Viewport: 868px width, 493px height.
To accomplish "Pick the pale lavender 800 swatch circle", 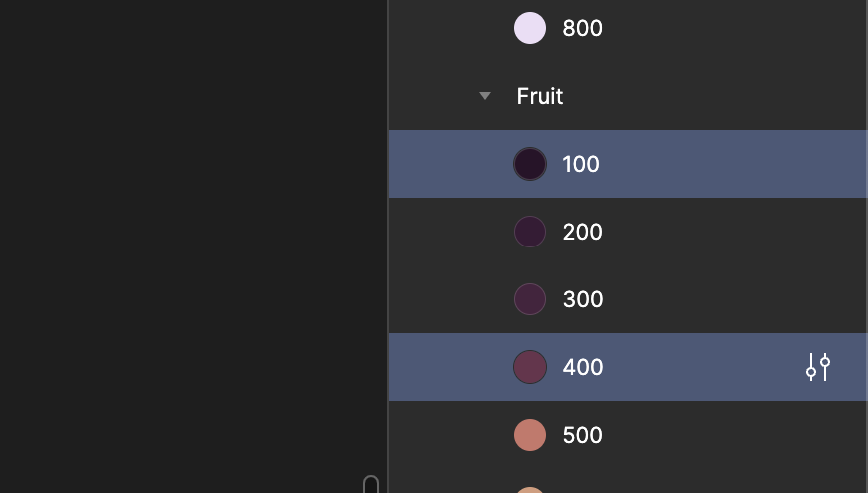I will [530, 28].
